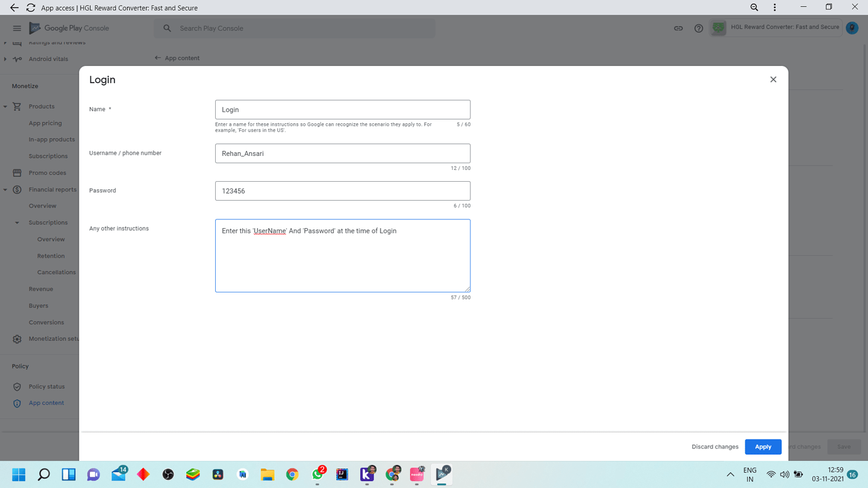
Task: Collapse Subscriptions under Financial reports
Action: [x=17, y=223]
